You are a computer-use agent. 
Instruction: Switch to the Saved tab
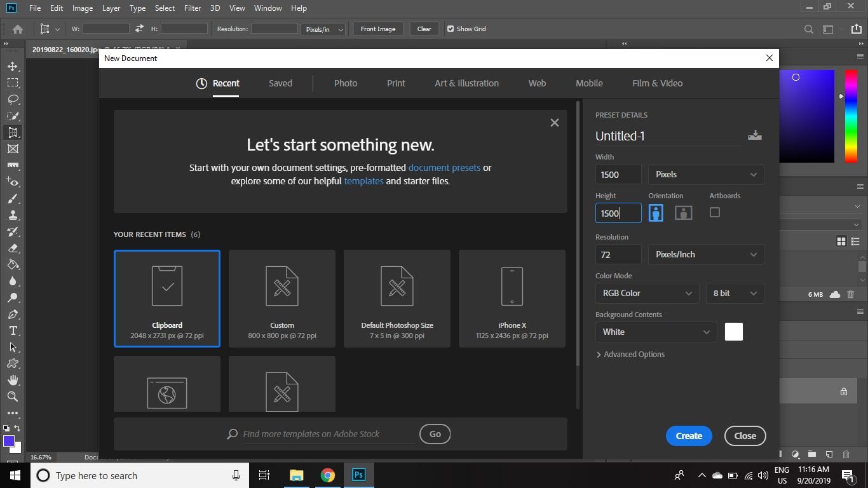click(x=280, y=83)
